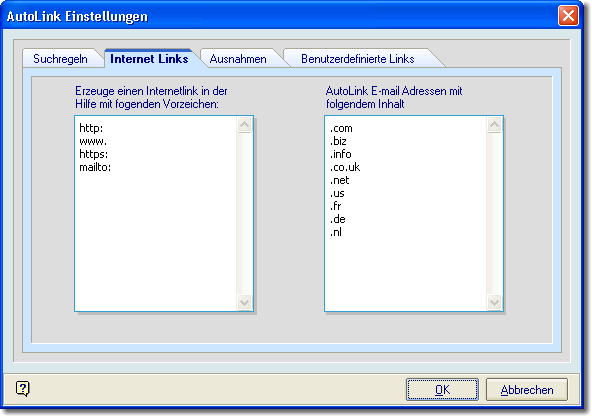The height and width of the screenshot is (417, 592).
Task: Select the Internet Links tab
Action: [x=149, y=59]
